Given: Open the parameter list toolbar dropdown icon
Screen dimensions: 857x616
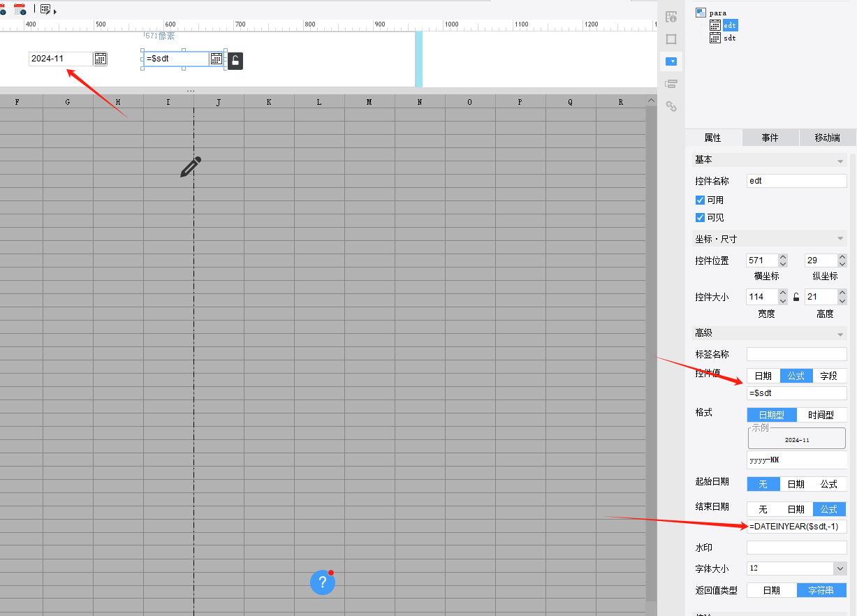Looking at the screenshot, I should (x=48, y=10).
